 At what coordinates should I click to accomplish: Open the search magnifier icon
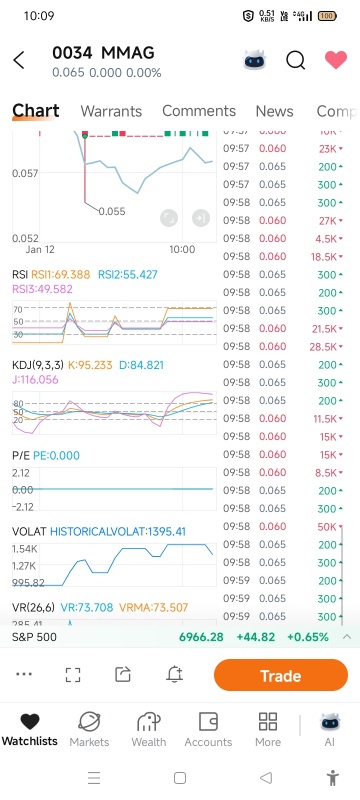296,60
